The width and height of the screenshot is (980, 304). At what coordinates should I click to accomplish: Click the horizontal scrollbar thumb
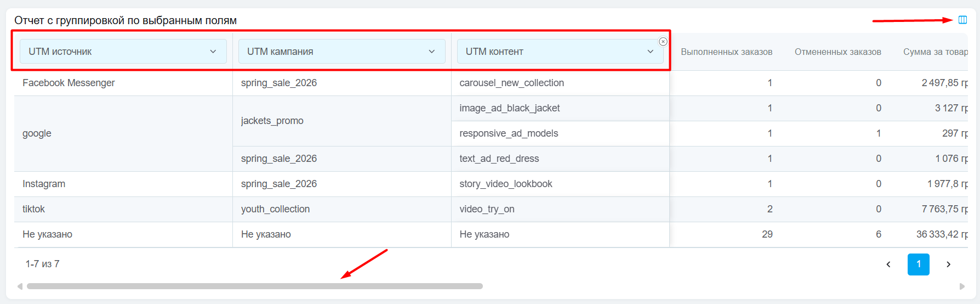point(254,286)
